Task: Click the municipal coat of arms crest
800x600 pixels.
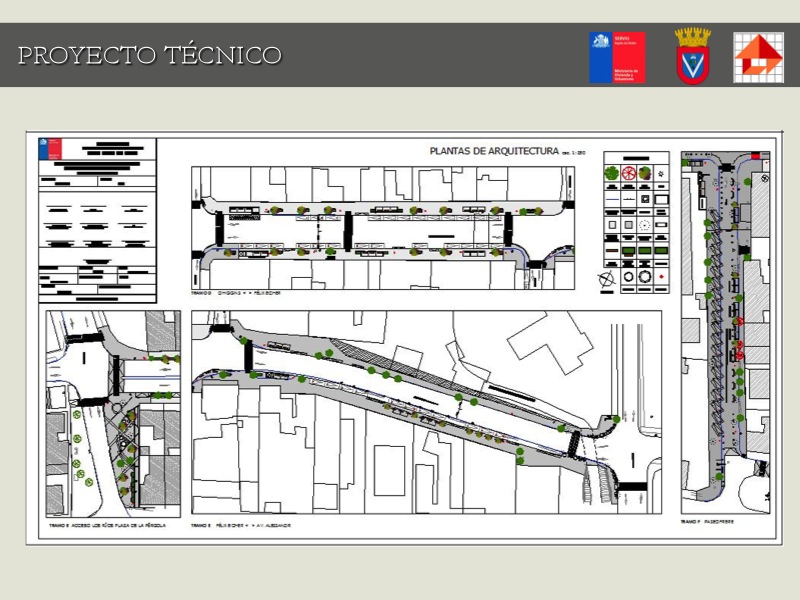Action: coord(692,56)
